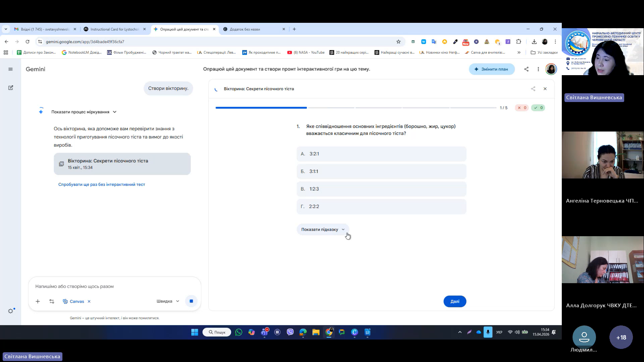Open the three-dot more options menu
This screenshot has height=362, width=644.
click(x=538, y=69)
